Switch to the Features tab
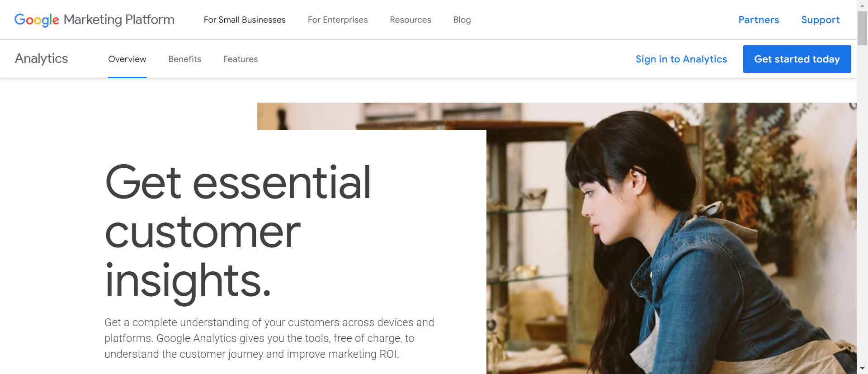The width and height of the screenshot is (868, 374). pos(241,59)
